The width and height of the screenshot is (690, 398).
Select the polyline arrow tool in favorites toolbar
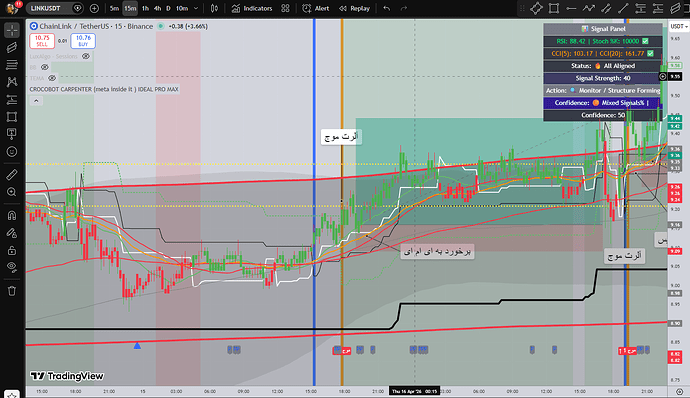click(588, 8)
